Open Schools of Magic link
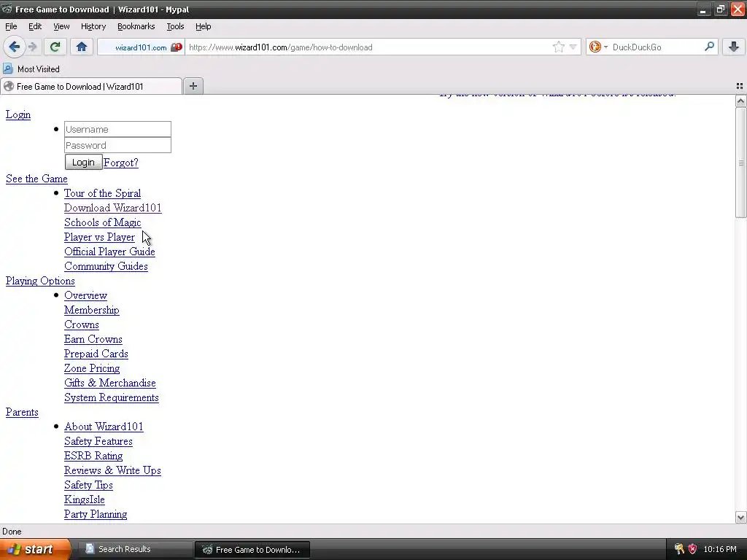 click(102, 222)
